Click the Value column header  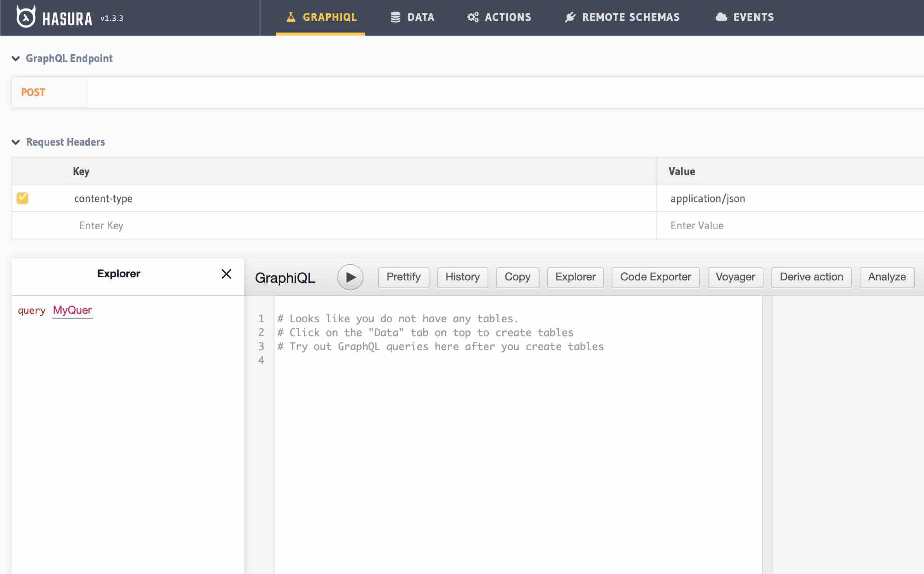point(682,172)
